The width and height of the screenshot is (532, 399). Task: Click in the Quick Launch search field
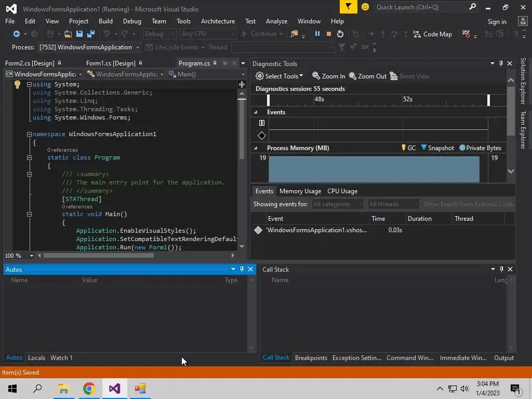(x=421, y=7)
